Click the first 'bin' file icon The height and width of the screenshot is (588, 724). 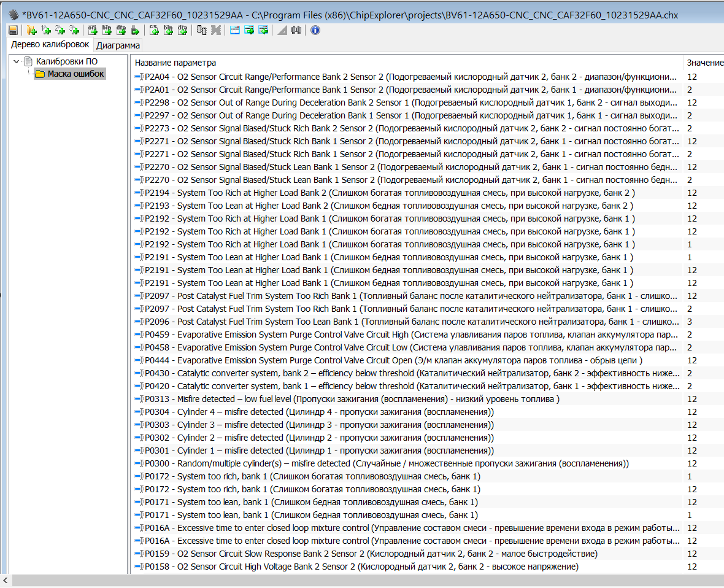(x=107, y=30)
